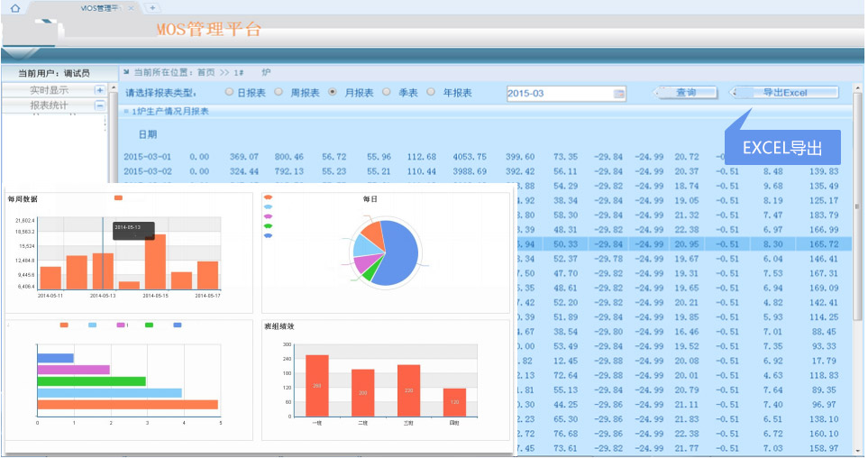The image size is (868, 458).
Task: Open the 实时显示 sidebar menu
Action: (49, 90)
